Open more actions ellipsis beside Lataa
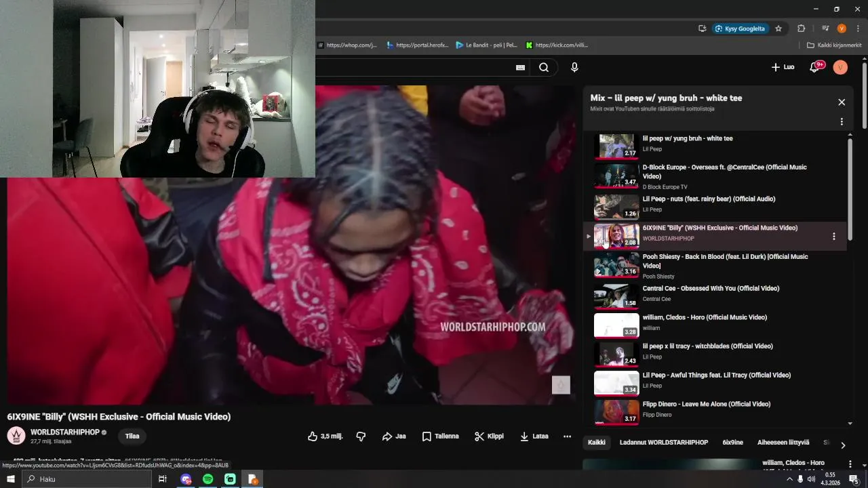868x488 pixels. 567,436
